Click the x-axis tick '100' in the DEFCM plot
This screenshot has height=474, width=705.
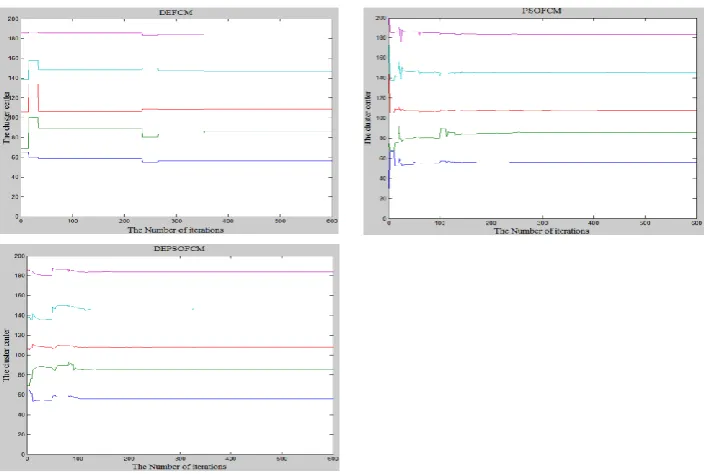[72, 221]
